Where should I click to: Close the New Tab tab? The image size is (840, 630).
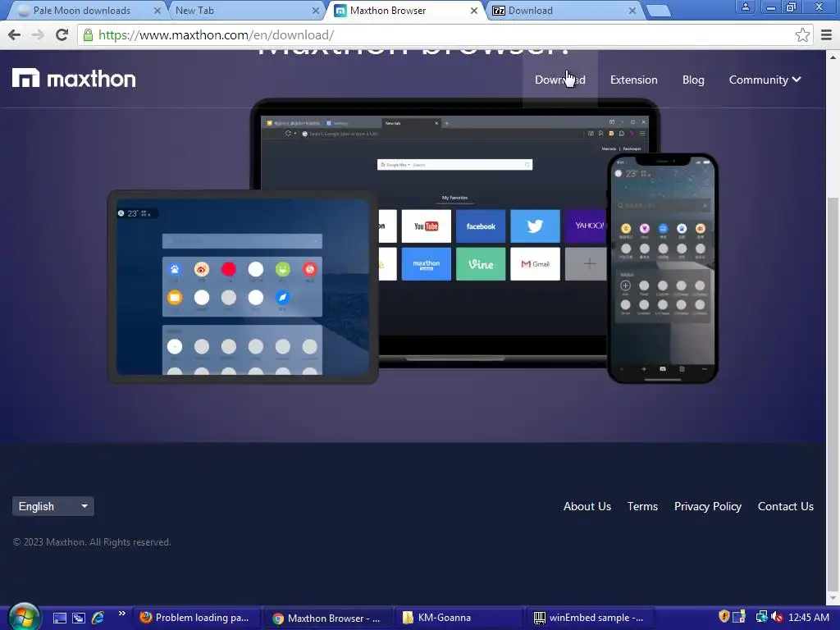[315, 11]
